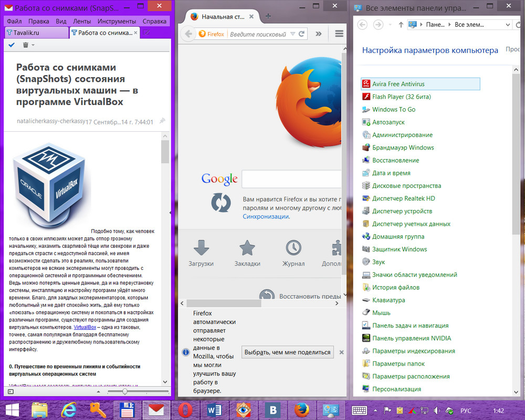The height and width of the screenshot is (420, 525).
Task: Click the Windows To Go icon
Action: click(366, 110)
